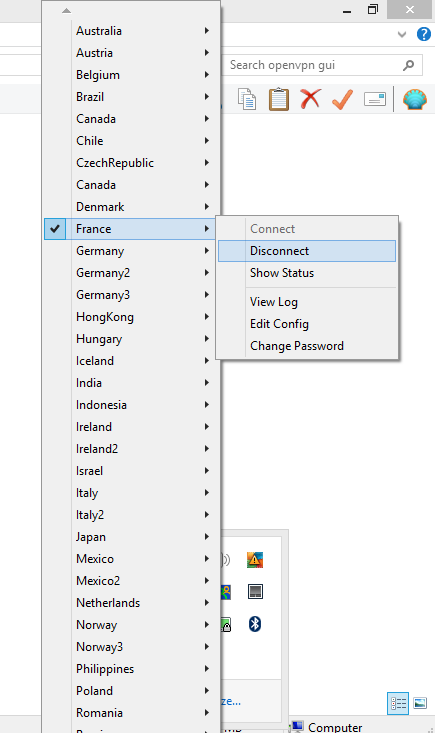Click the Copy icon in the toolbar
The image size is (435, 733).
tap(247, 99)
